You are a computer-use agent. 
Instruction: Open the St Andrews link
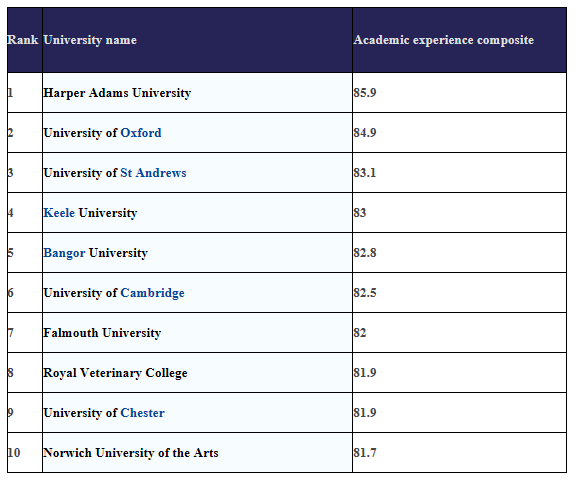153,173
